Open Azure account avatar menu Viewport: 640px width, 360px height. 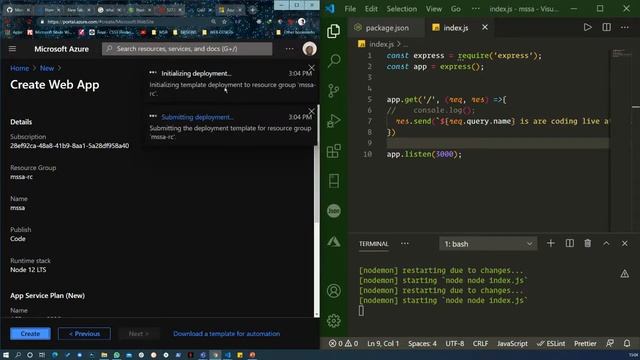click(309, 49)
